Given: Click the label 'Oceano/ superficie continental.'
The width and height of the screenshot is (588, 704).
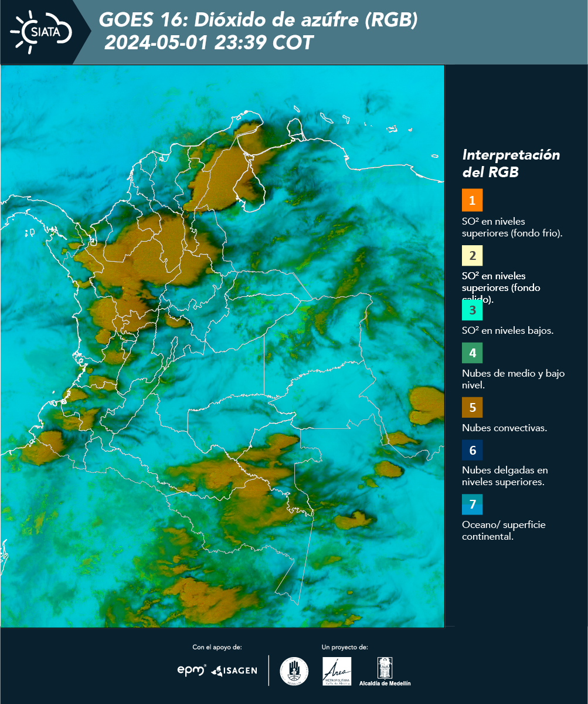Looking at the screenshot, I should [504, 530].
